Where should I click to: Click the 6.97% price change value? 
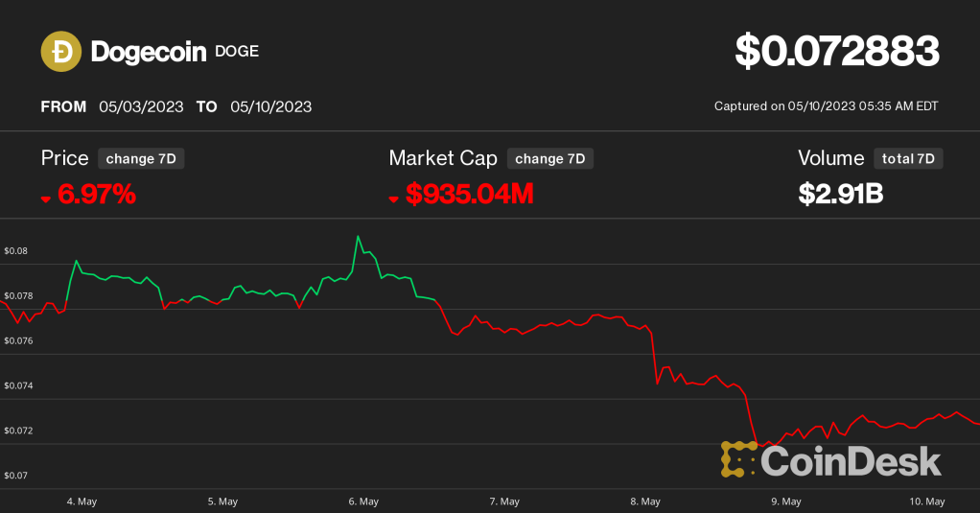coord(97,195)
